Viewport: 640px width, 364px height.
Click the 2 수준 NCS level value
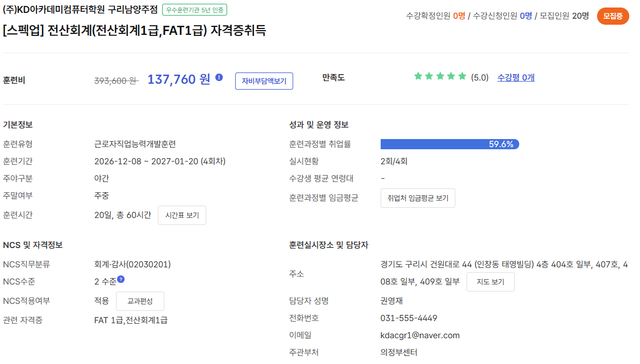(105, 282)
